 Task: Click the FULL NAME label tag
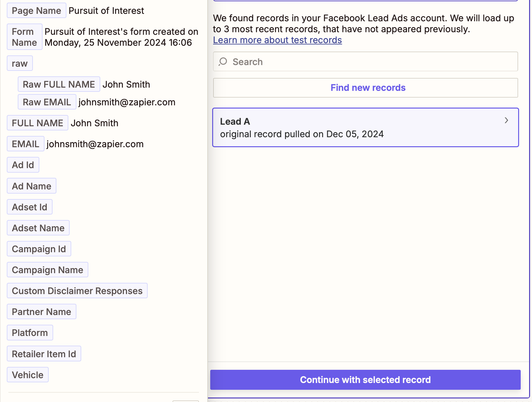coord(37,123)
